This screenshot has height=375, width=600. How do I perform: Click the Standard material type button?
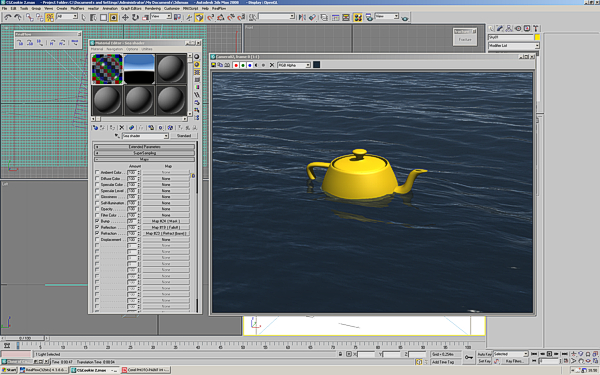point(184,136)
